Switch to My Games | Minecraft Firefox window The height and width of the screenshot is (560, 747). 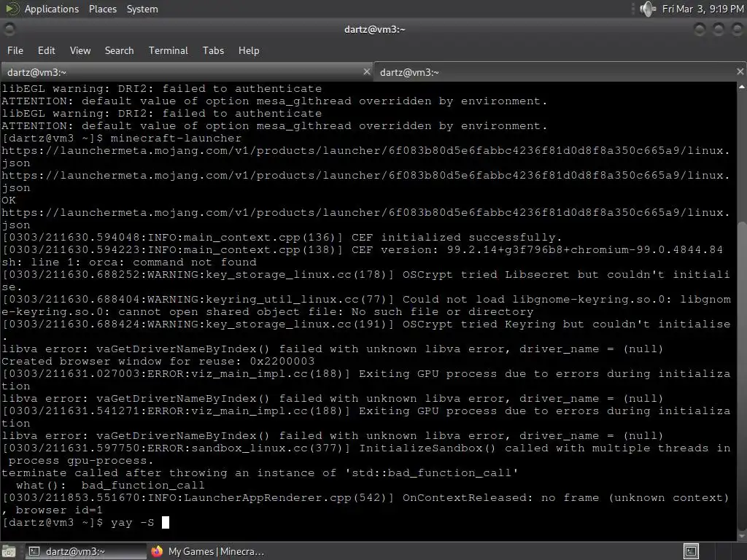click(x=208, y=551)
